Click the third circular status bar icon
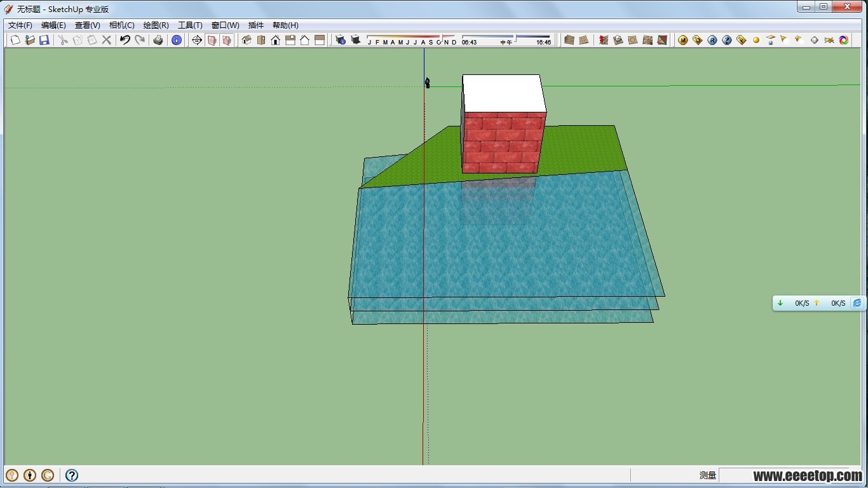 coord(48,475)
